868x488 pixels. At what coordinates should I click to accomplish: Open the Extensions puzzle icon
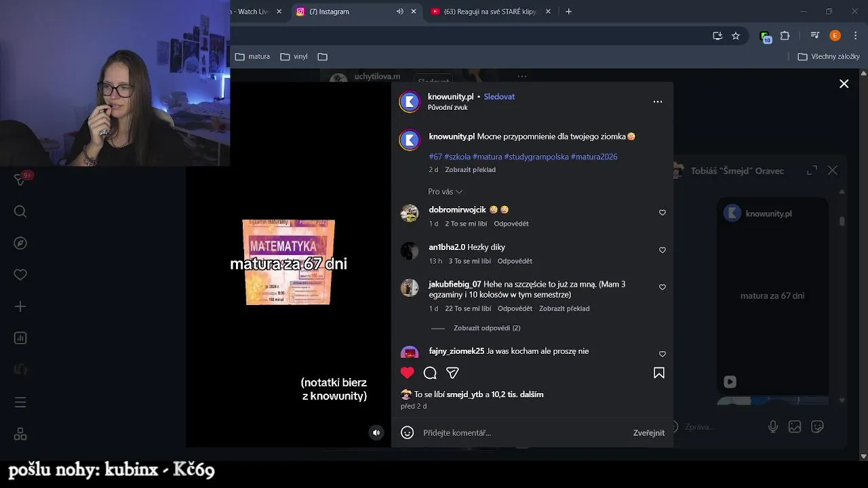pyautogui.click(x=785, y=36)
